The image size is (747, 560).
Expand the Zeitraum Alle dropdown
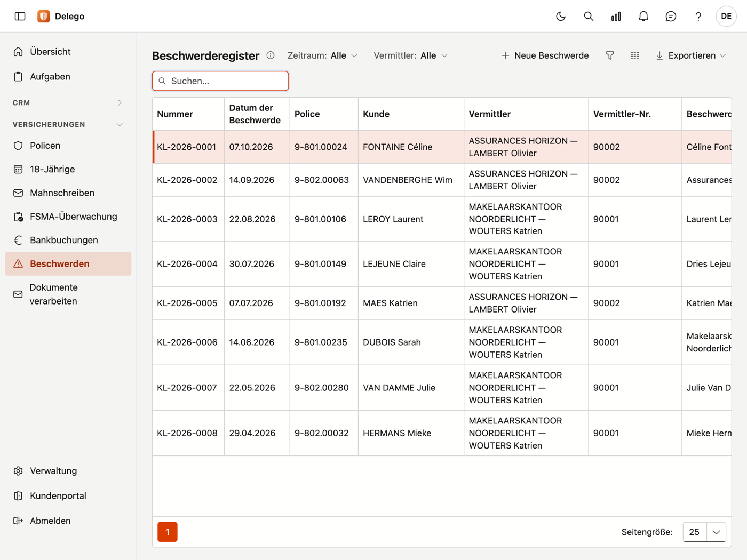pyautogui.click(x=322, y=55)
